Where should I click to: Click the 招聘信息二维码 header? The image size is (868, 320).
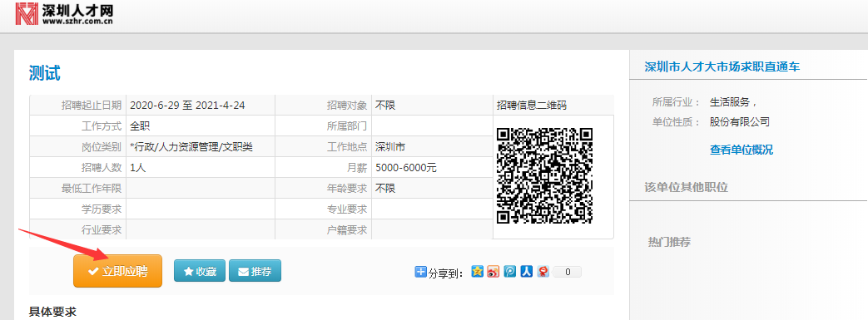(532, 105)
